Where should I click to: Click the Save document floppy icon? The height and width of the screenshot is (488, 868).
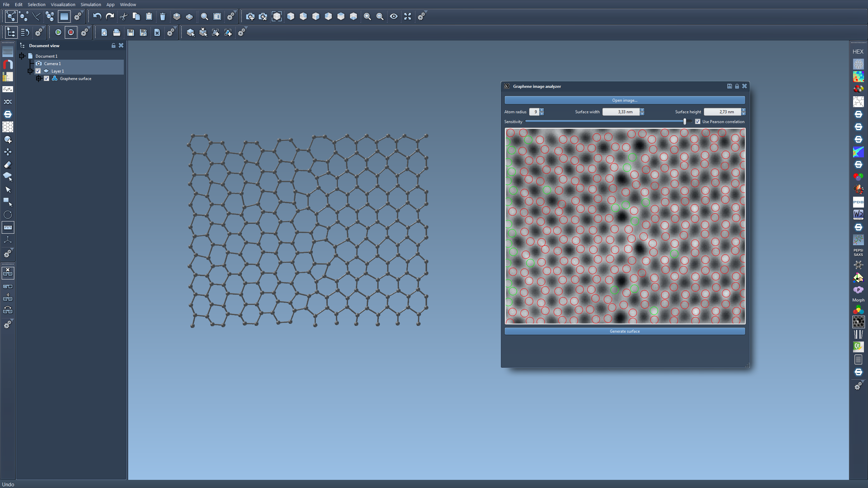[131, 33]
